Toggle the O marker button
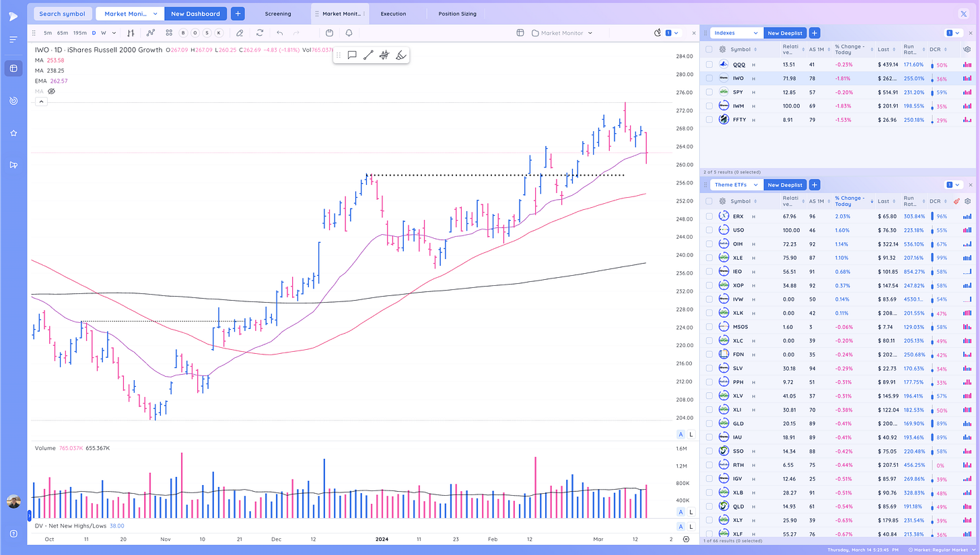 tap(195, 33)
